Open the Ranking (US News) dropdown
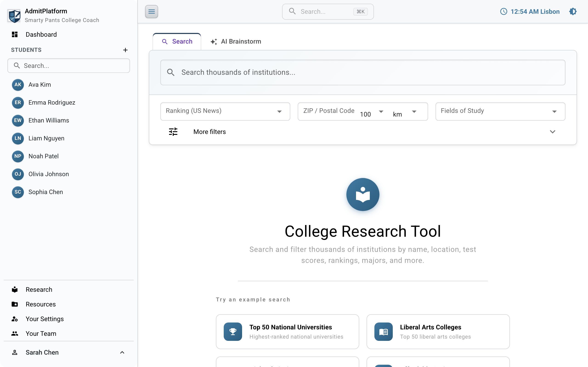 tap(225, 111)
